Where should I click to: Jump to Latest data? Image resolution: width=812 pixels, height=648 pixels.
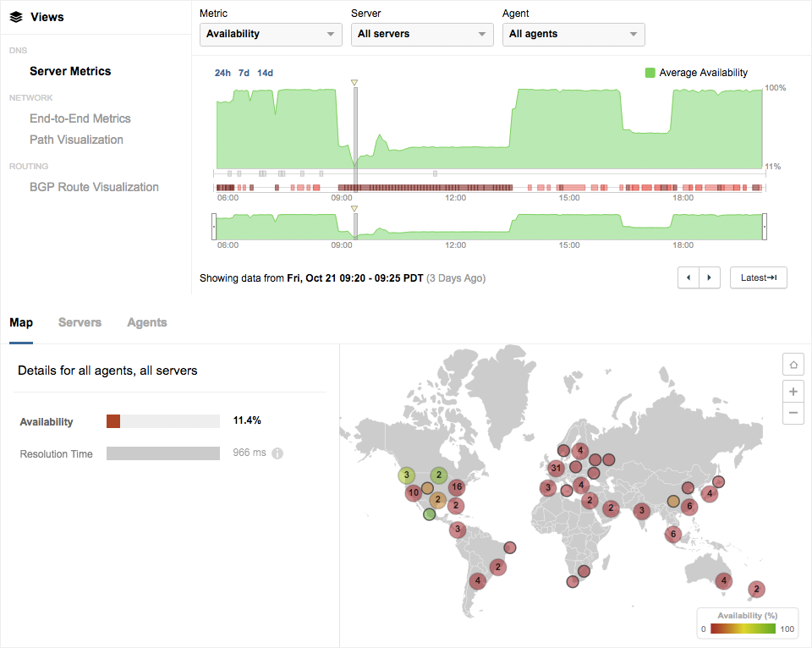tap(758, 277)
